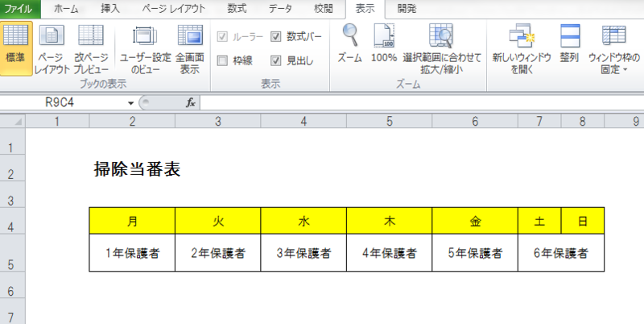Expand the Name Box dropdown arrow
Viewport: 644px width, 324px height.
coord(130,103)
